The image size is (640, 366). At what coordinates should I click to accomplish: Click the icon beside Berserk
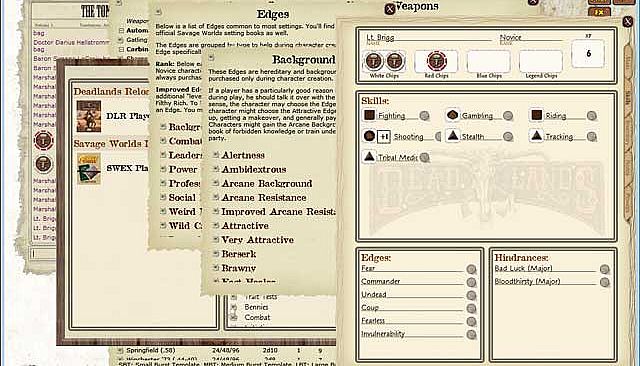[x=216, y=254]
